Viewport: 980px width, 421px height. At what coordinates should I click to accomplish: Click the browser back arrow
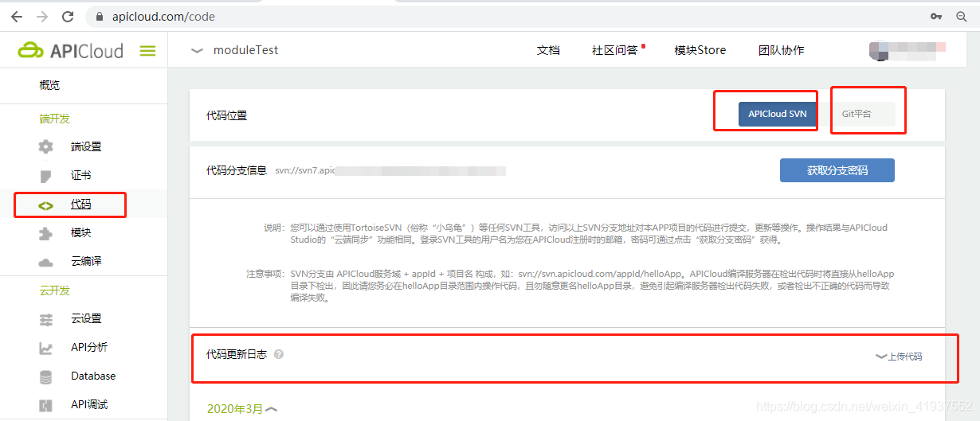(x=16, y=16)
